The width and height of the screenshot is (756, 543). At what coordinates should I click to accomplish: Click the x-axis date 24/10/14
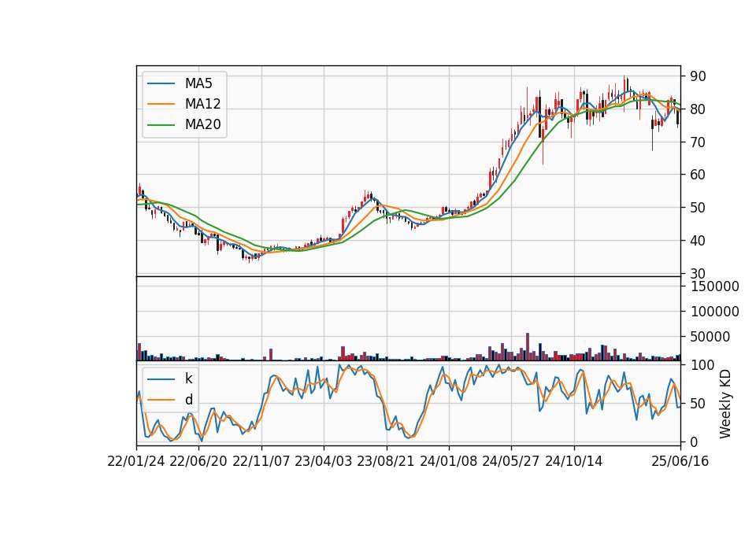[x=574, y=462]
